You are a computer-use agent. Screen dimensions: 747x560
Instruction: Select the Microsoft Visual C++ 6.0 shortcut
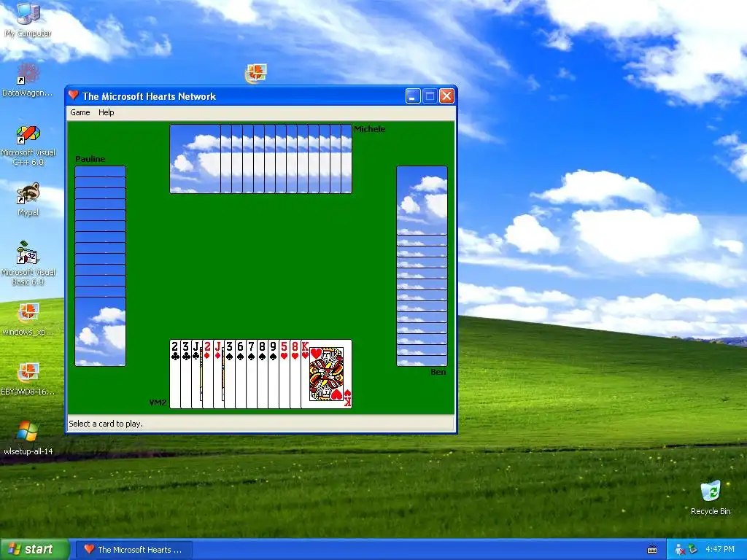(x=28, y=145)
